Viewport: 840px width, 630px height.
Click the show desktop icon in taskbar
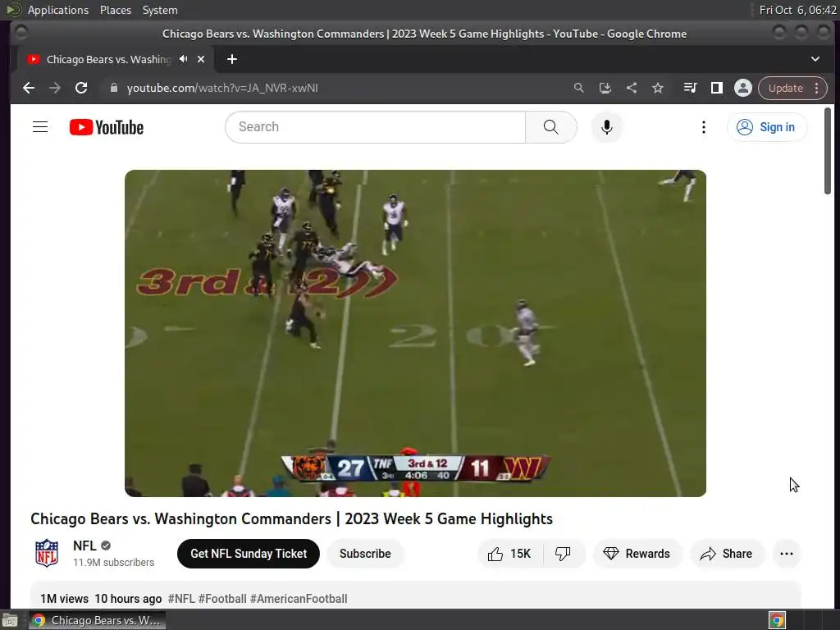click(x=10, y=620)
